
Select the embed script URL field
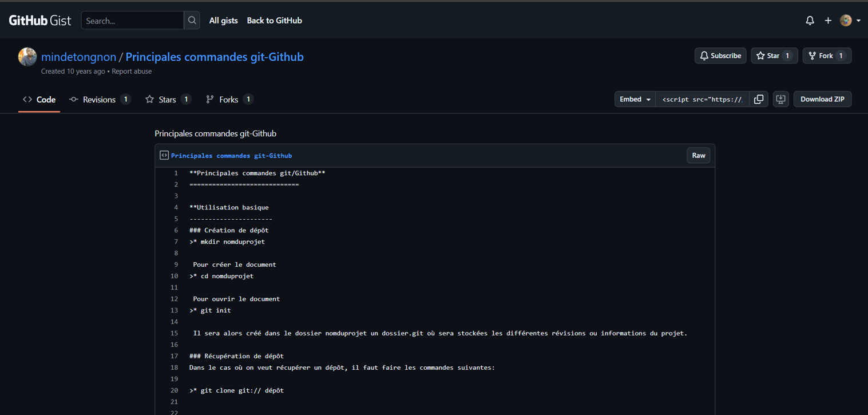(703, 99)
